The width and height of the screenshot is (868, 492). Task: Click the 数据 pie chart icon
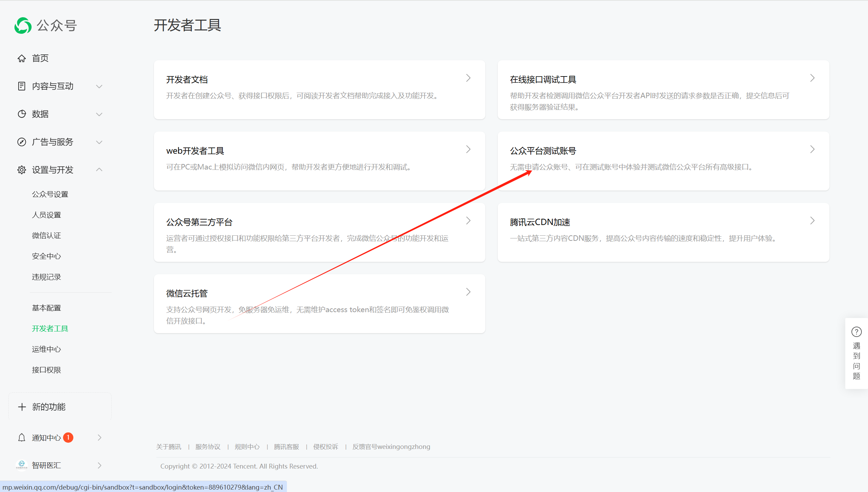[21, 114]
